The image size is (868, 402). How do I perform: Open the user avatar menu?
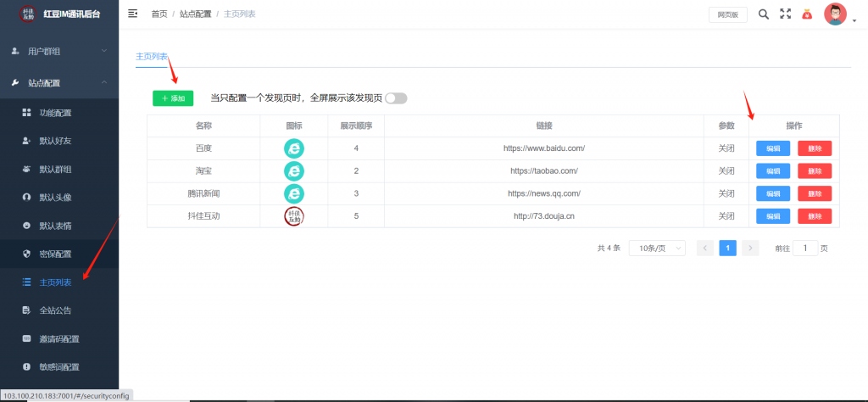(836, 14)
